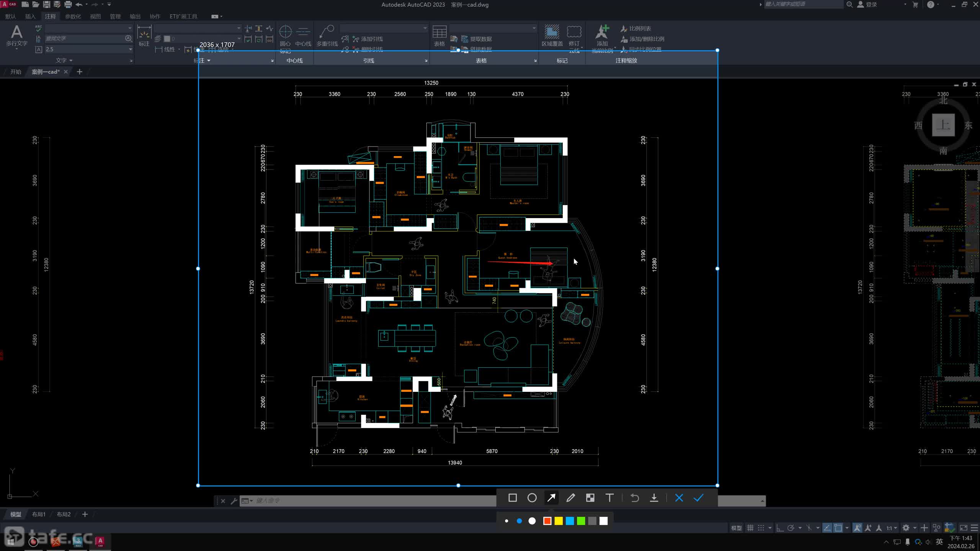
Task: Open the object snap settings dropdown arrow
Action: tap(847, 528)
